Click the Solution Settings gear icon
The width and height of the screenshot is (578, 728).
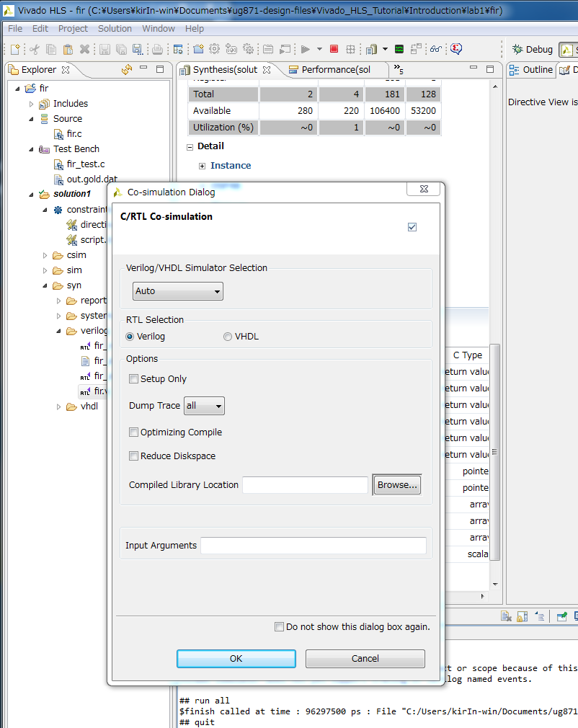click(214, 49)
